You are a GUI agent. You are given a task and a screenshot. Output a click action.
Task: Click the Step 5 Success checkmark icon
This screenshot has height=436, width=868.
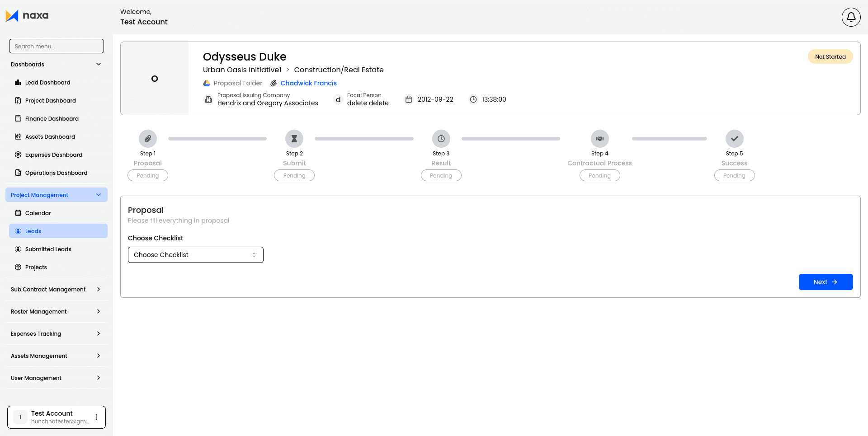(x=734, y=138)
